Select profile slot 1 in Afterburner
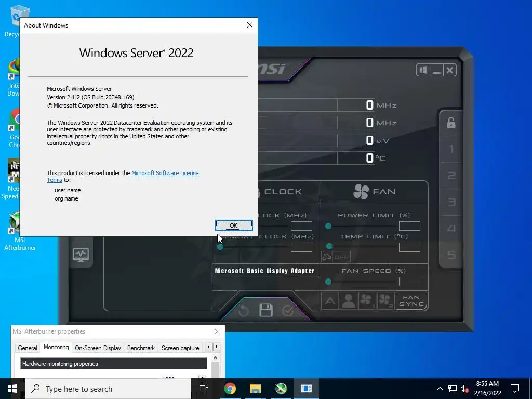The height and width of the screenshot is (399, 532). pyautogui.click(x=451, y=149)
